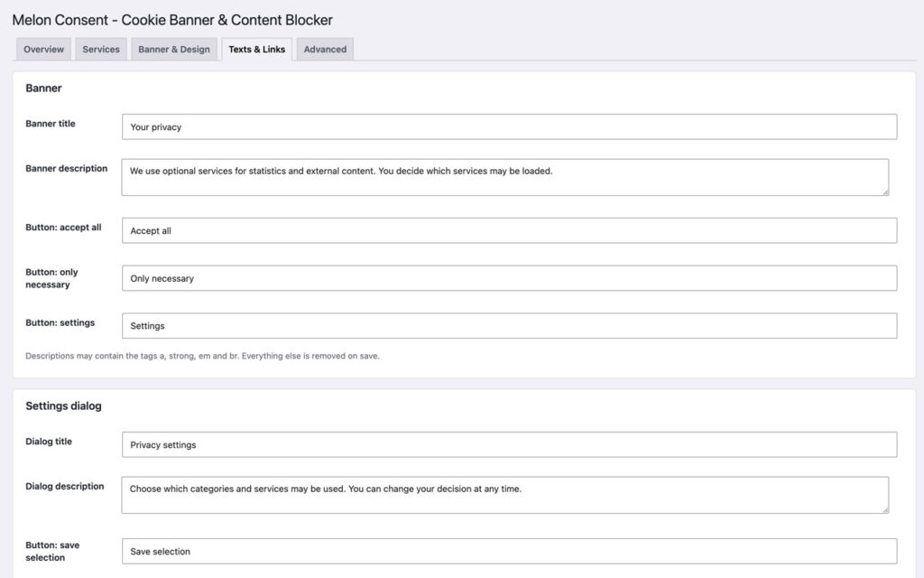Screen dimensions: 924x578
Task: Grab the Dialog description resize handle
Action: (x=885, y=509)
